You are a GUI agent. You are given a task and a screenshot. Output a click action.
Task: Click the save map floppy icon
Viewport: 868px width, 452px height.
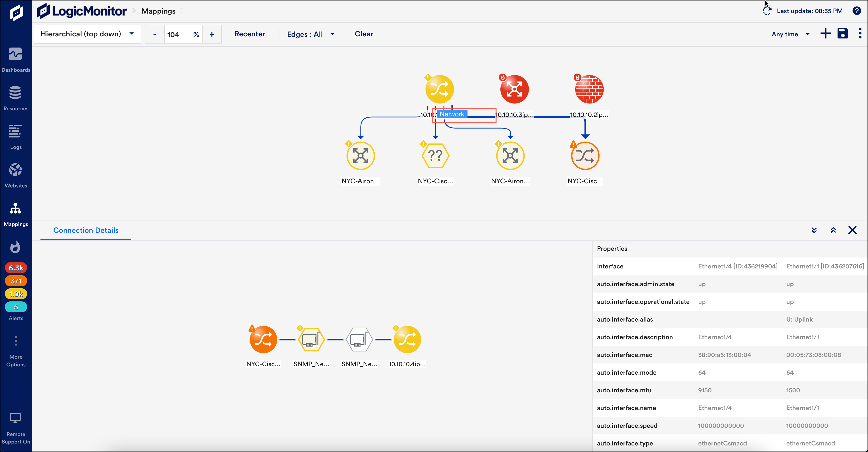tap(843, 34)
